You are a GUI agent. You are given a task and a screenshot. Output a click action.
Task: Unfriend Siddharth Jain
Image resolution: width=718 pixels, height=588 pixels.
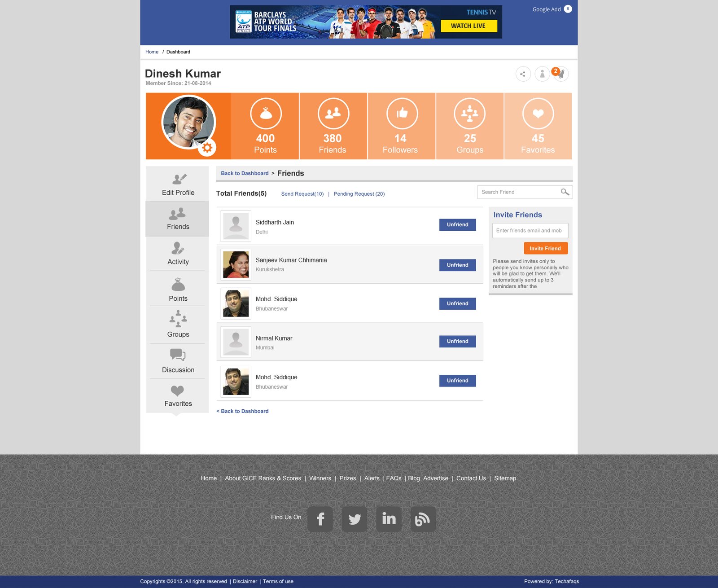click(x=458, y=225)
